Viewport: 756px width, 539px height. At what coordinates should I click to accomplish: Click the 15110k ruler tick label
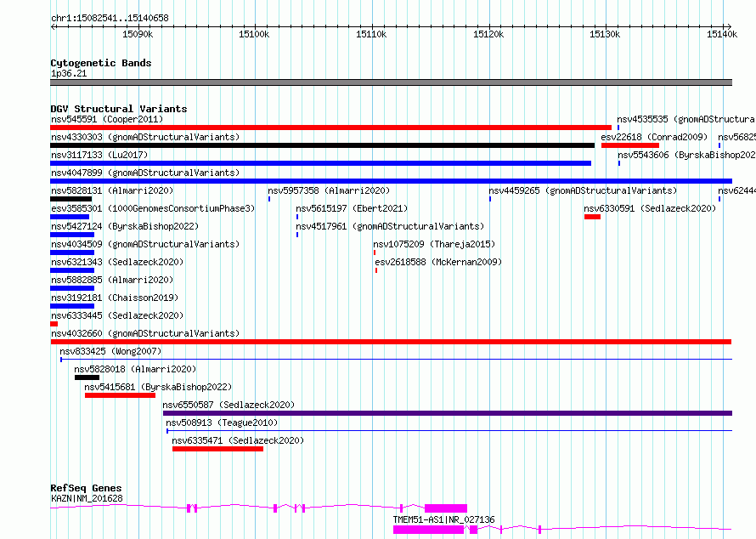click(371, 34)
